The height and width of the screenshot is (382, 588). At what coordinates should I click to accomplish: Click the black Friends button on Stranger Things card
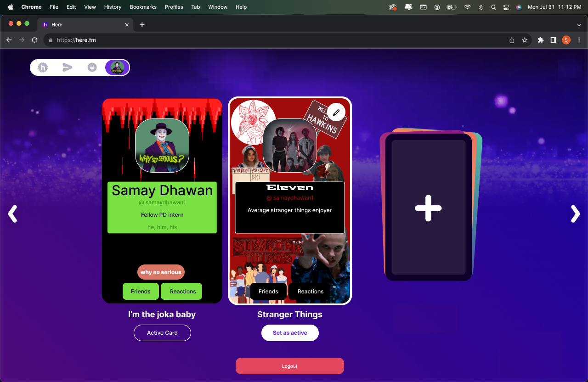pyautogui.click(x=268, y=292)
